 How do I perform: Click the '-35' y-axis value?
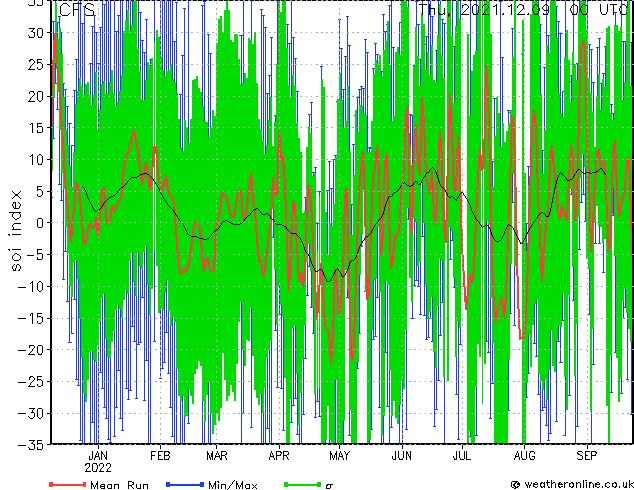[32, 445]
